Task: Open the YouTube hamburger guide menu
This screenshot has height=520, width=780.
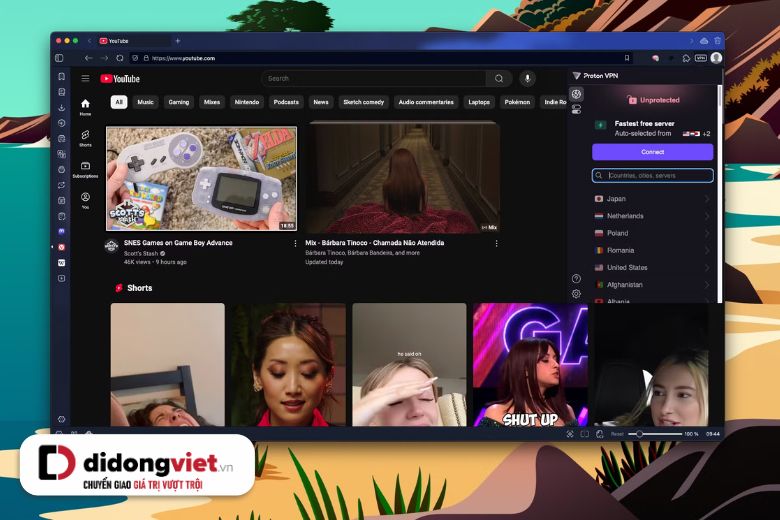Action: click(86, 78)
